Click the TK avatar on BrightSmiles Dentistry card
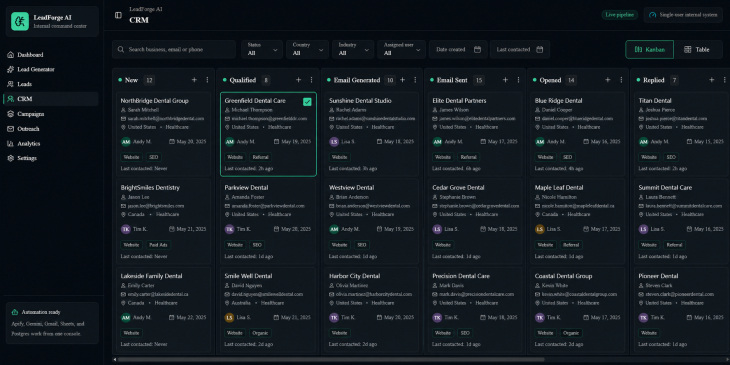This screenshot has width=730, height=365. coord(126,229)
